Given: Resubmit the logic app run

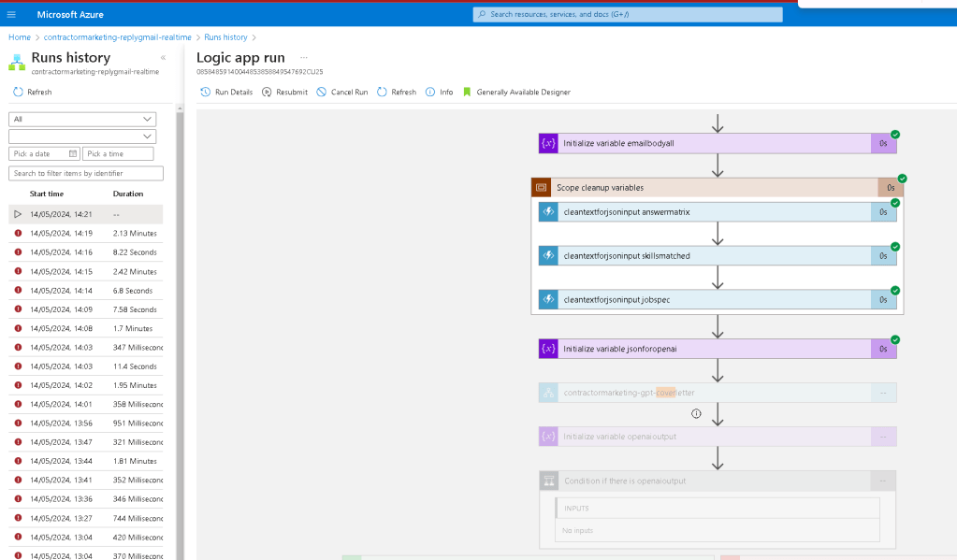Looking at the screenshot, I should 285,93.
